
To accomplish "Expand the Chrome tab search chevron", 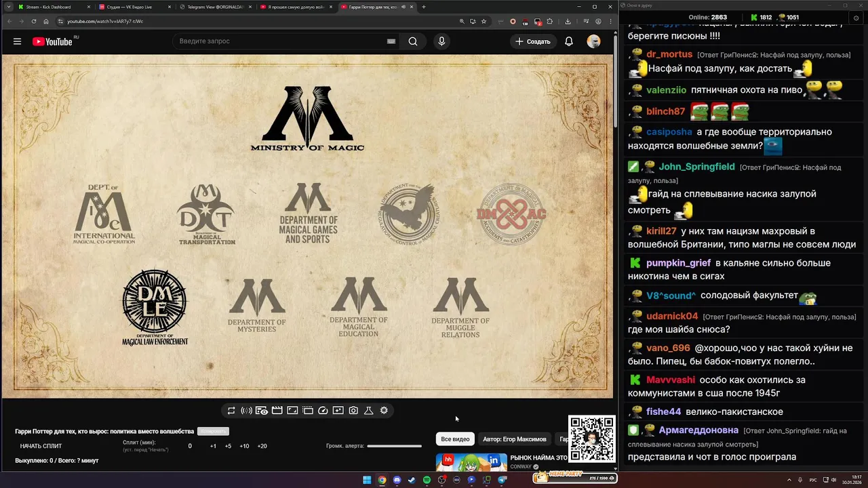I will tap(7, 7).
